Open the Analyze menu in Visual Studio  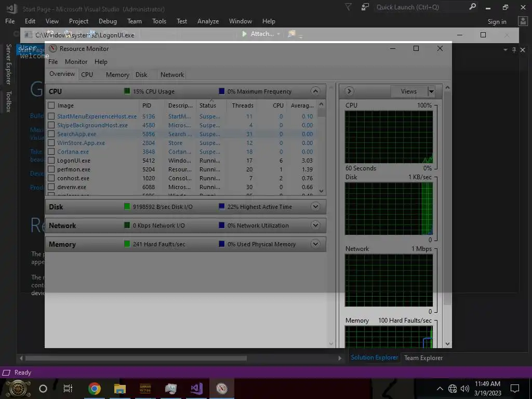click(x=208, y=21)
